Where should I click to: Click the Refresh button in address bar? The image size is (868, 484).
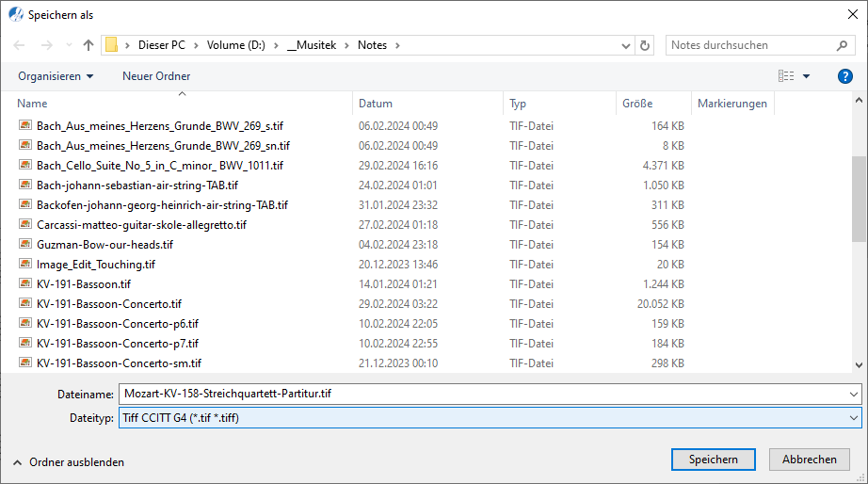point(645,45)
